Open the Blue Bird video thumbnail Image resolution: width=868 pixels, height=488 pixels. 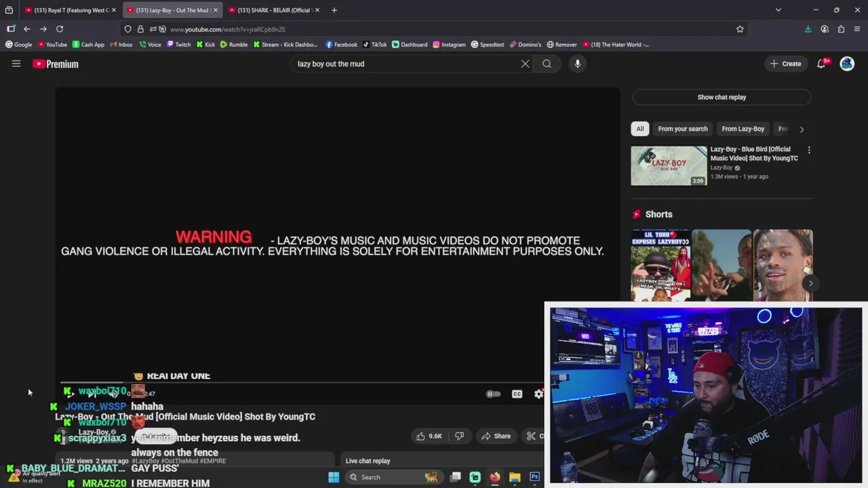669,166
